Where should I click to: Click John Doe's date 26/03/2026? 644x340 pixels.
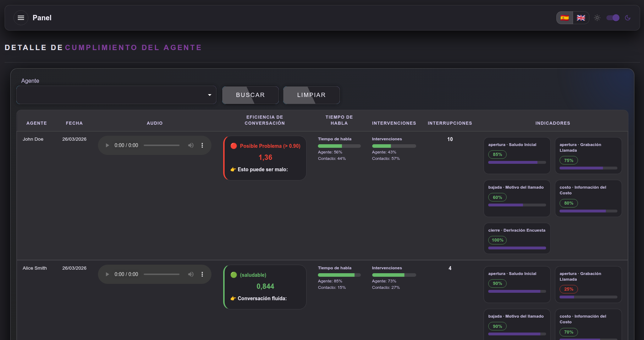click(75, 139)
